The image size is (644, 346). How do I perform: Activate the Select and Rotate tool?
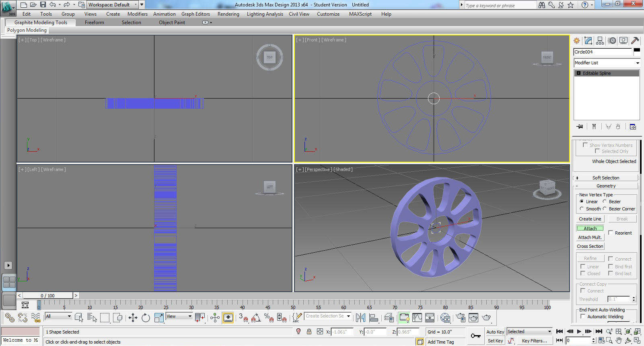[146, 318]
